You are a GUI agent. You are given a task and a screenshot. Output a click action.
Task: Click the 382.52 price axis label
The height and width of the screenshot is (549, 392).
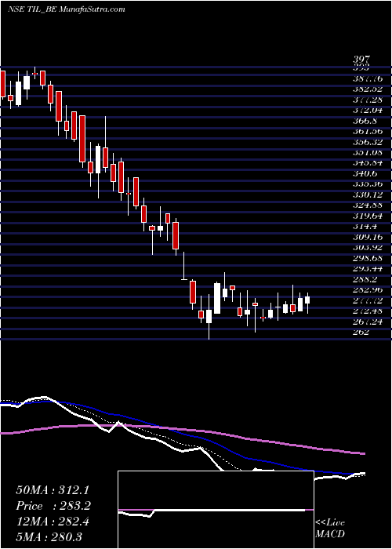coord(367,89)
